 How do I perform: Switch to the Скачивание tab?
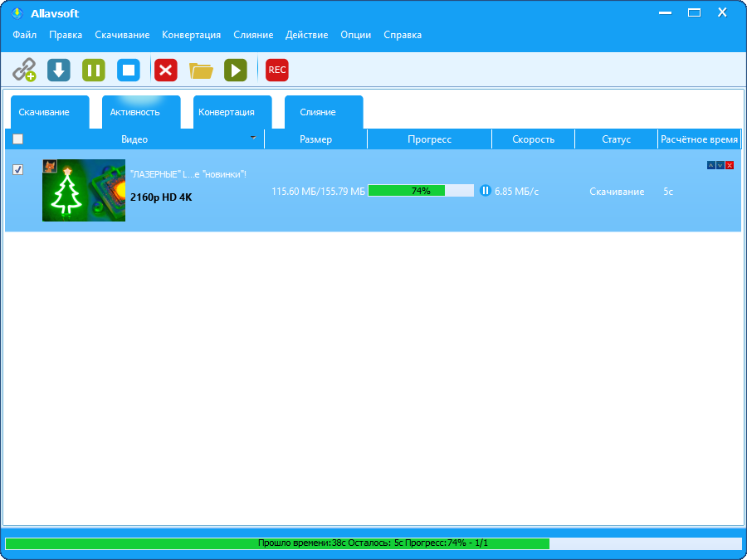pyautogui.click(x=50, y=112)
